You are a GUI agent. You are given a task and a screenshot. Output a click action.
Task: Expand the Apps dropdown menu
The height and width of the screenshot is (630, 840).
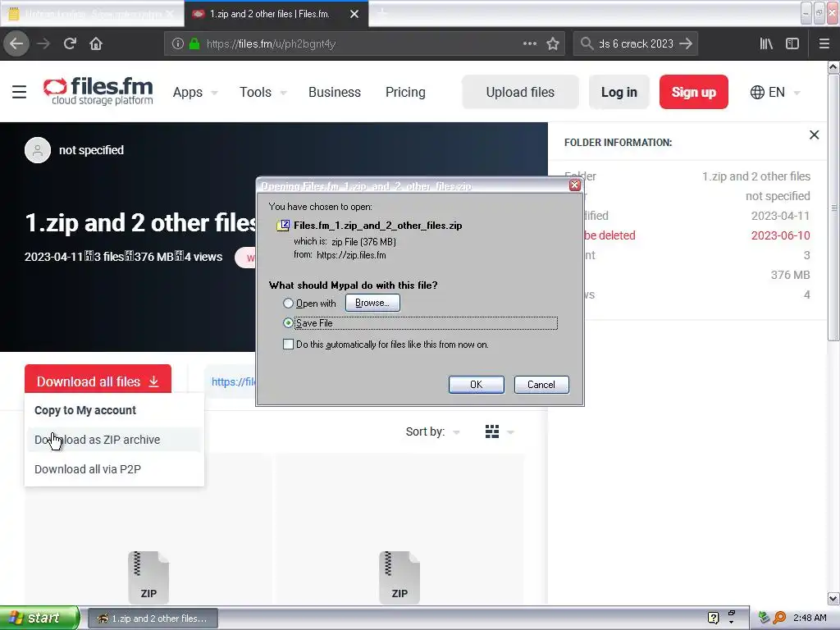coord(195,92)
